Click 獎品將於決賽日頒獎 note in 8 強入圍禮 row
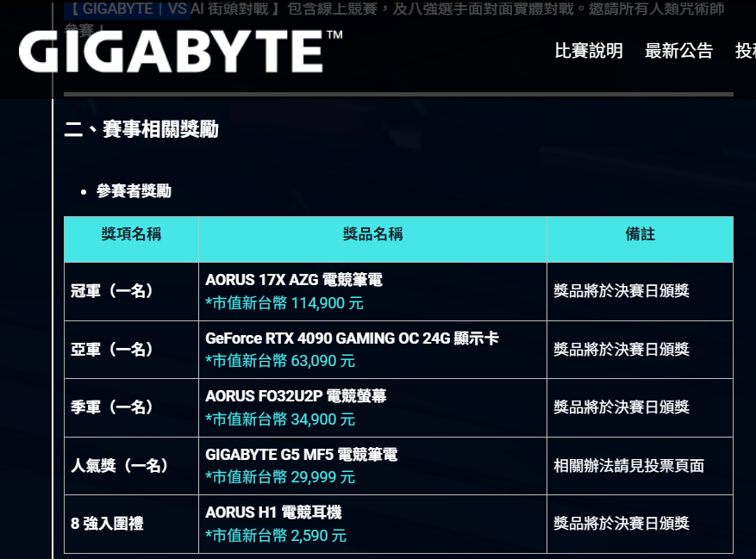The height and width of the screenshot is (559, 756). coord(622,524)
